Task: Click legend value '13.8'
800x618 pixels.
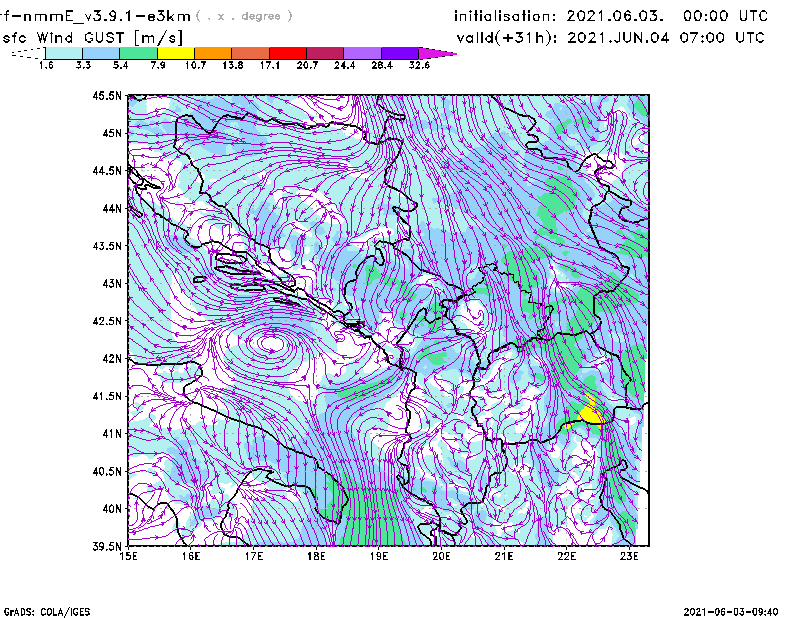Action: (233, 65)
